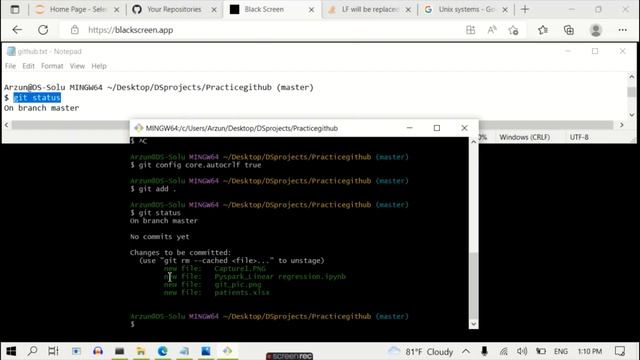Click terminal scrollbar up arrow
640x360 pixels.
[473, 142]
